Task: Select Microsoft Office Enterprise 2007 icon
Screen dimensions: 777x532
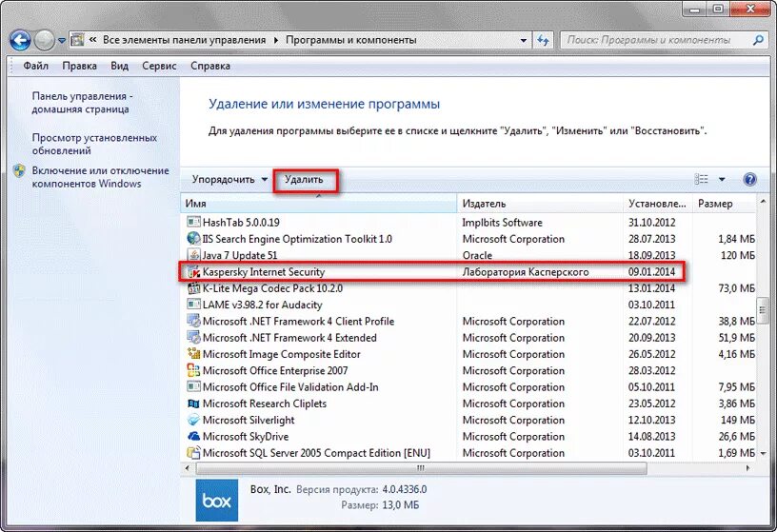Action: (193, 370)
